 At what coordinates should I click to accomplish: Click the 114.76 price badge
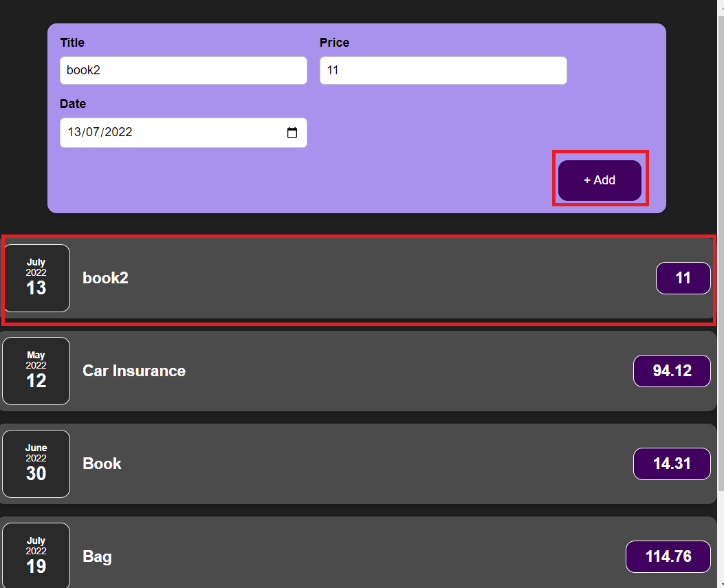coord(668,556)
